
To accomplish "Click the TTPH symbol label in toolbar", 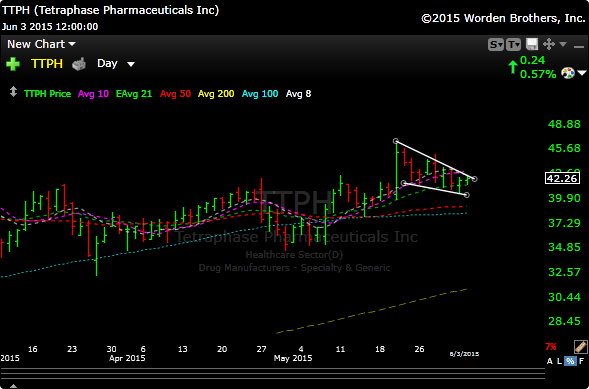I will (47, 64).
